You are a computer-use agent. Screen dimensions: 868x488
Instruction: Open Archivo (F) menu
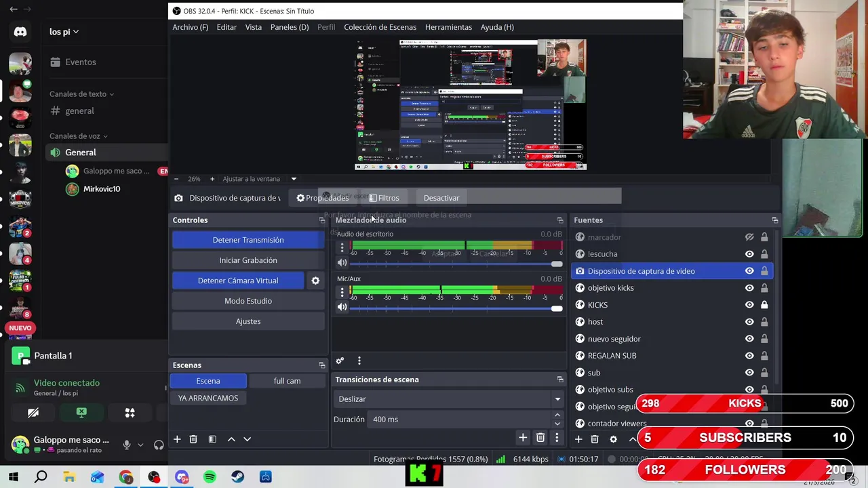click(x=190, y=27)
